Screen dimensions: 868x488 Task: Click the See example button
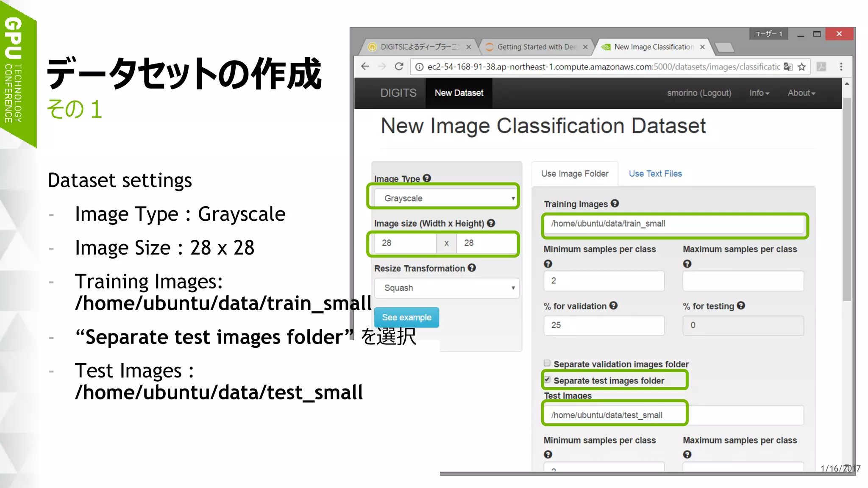click(406, 317)
